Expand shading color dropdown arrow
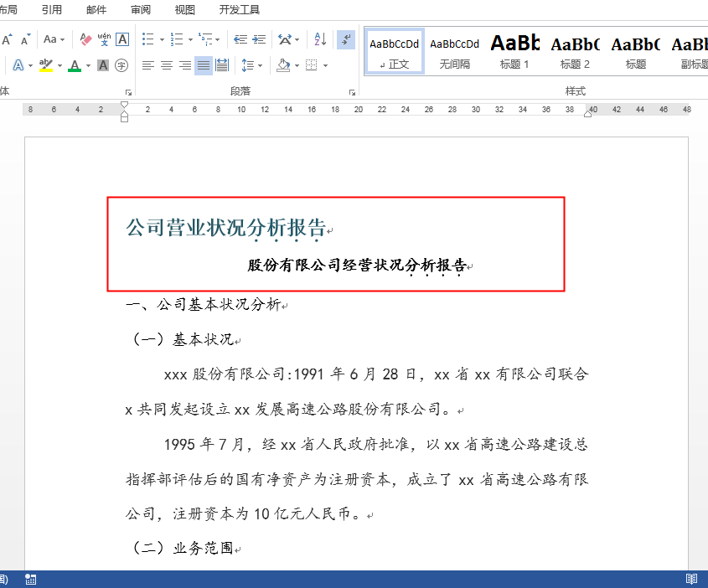This screenshot has width=708, height=588. [297, 66]
